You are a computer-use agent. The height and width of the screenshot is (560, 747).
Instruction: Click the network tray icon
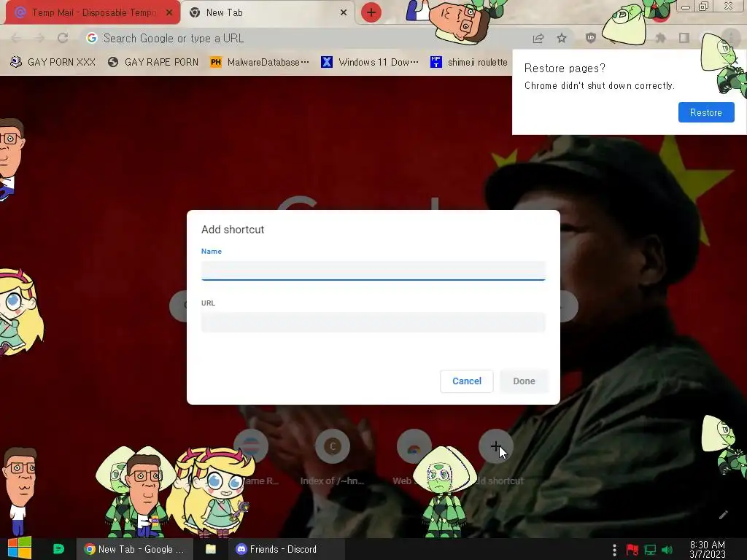[650, 550]
